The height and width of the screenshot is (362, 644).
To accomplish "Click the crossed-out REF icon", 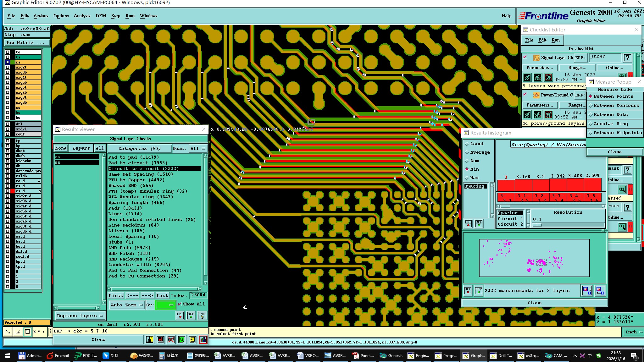I will point(171,340).
